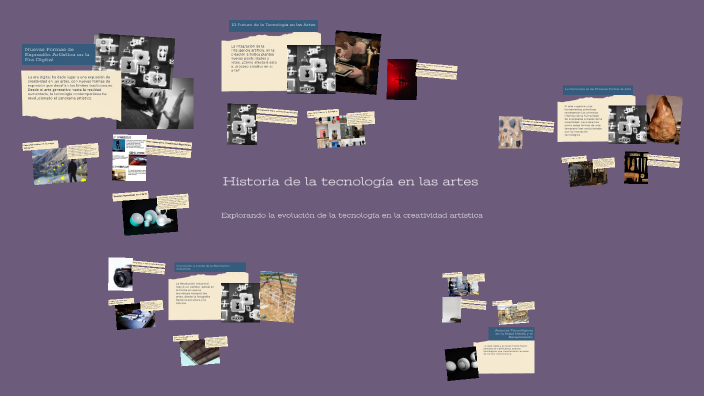
Task: Select small grayscale icons image below El Futuro paragraph
Action: [242, 124]
